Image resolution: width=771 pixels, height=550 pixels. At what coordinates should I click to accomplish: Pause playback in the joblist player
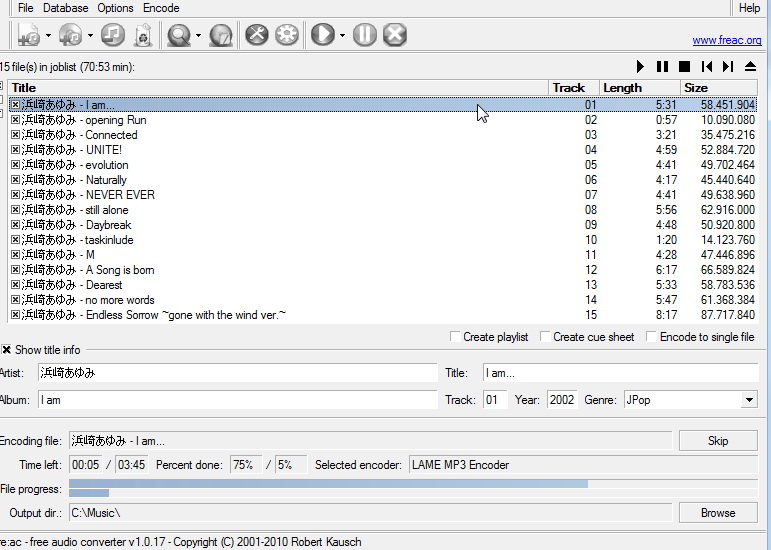pos(662,66)
